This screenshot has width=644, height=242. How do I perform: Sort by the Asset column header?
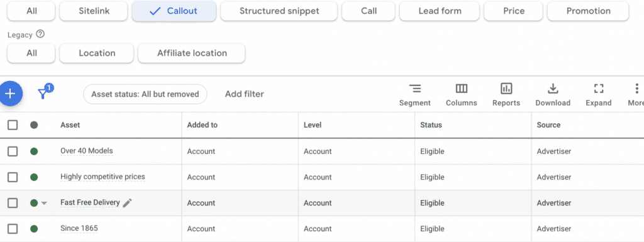coord(70,125)
